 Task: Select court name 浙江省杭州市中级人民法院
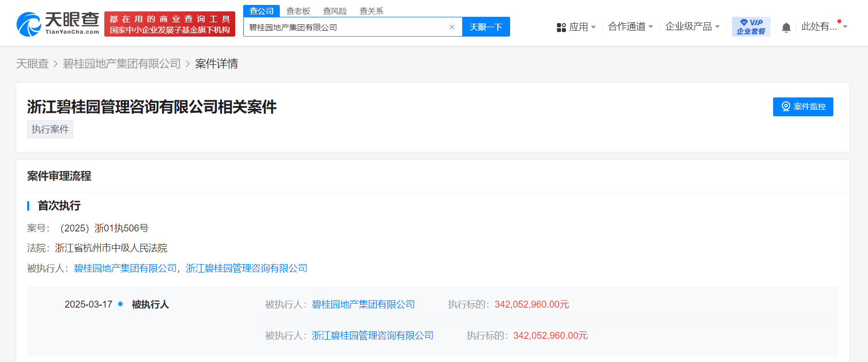[111, 248]
